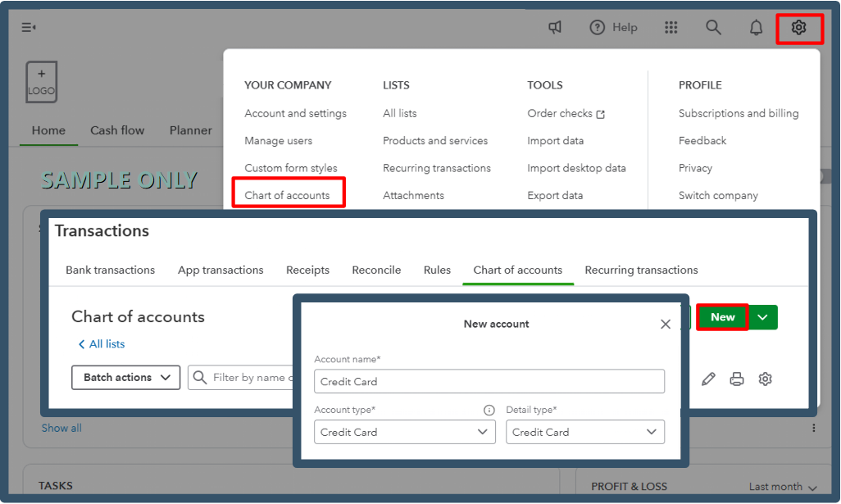Open the App transactions tab
Image resolution: width=841 pixels, height=504 pixels.
click(220, 270)
